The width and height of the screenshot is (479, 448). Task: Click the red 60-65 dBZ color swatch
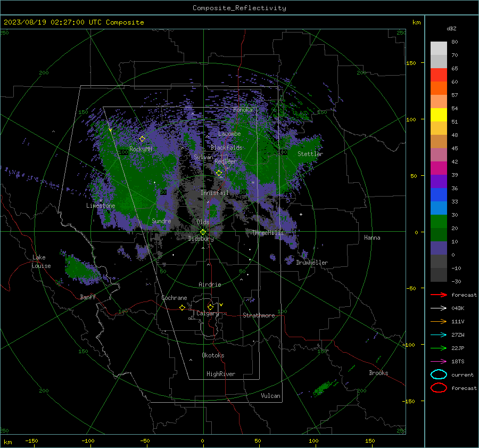click(439, 75)
